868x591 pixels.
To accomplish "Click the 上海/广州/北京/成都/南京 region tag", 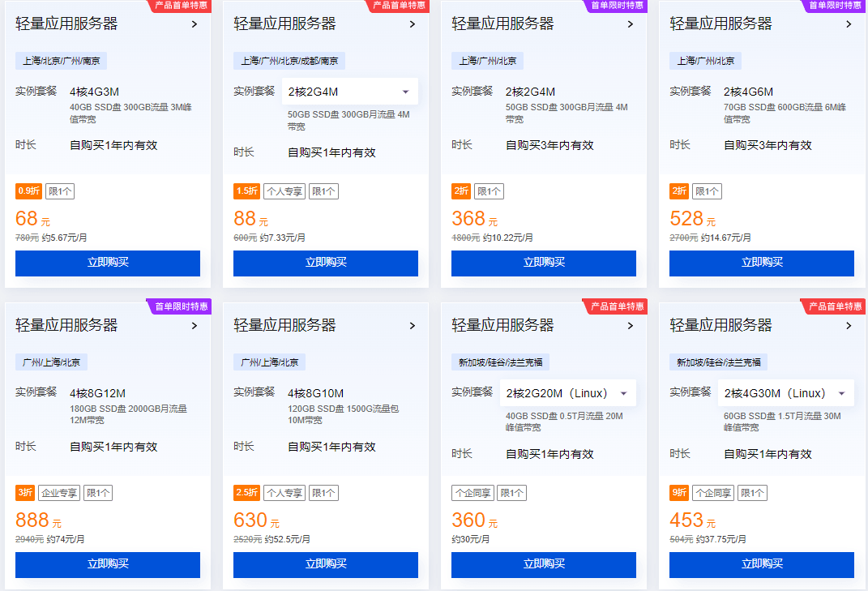I will tap(289, 61).
